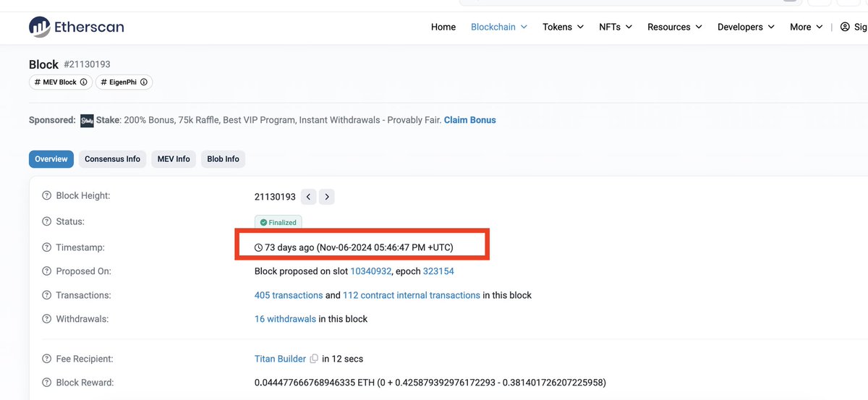Expand the Developers menu
The width and height of the screenshot is (868, 400).
[746, 27]
